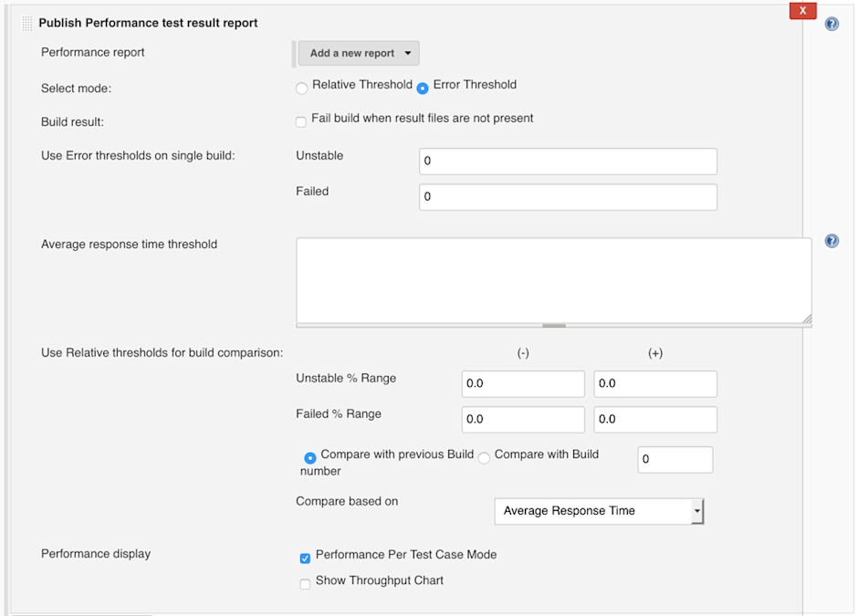The image size is (858, 616).
Task: Click the drag handle of the Publish Performance step
Action: pyautogui.click(x=26, y=20)
